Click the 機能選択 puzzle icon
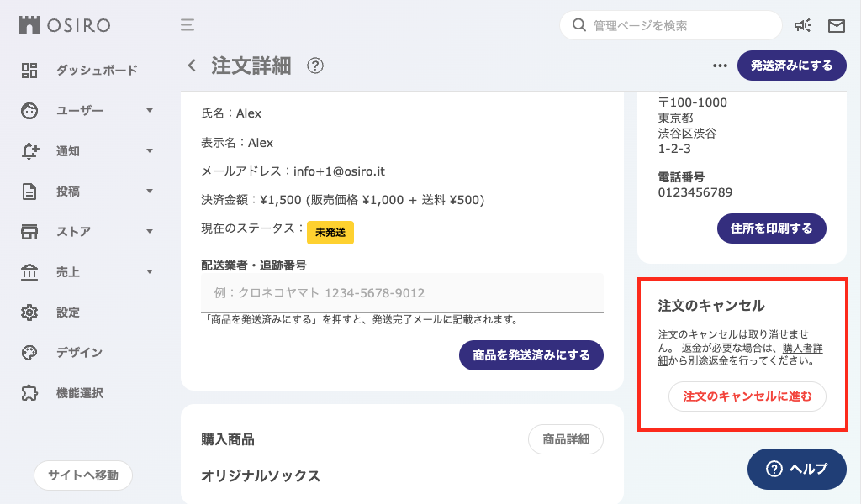861x504 pixels. click(30, 392)
